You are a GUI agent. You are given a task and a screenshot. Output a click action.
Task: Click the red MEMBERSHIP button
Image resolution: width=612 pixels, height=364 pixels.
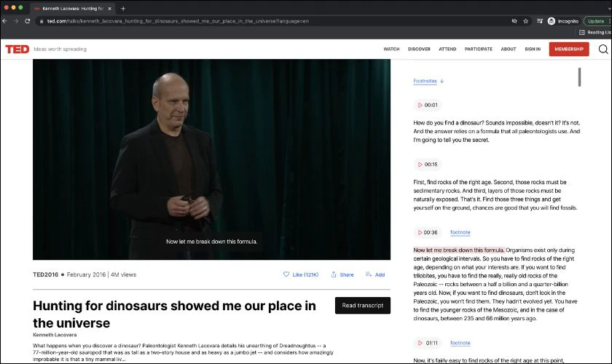click(569, 50)
